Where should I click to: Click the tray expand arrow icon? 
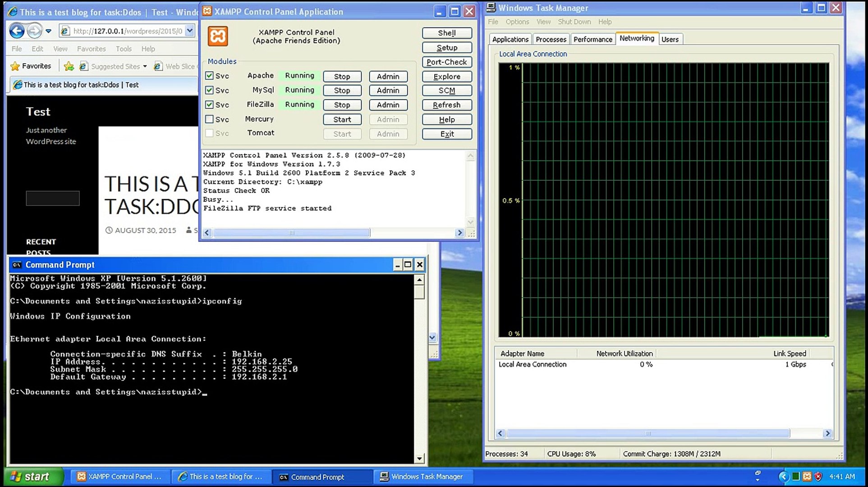783,477
